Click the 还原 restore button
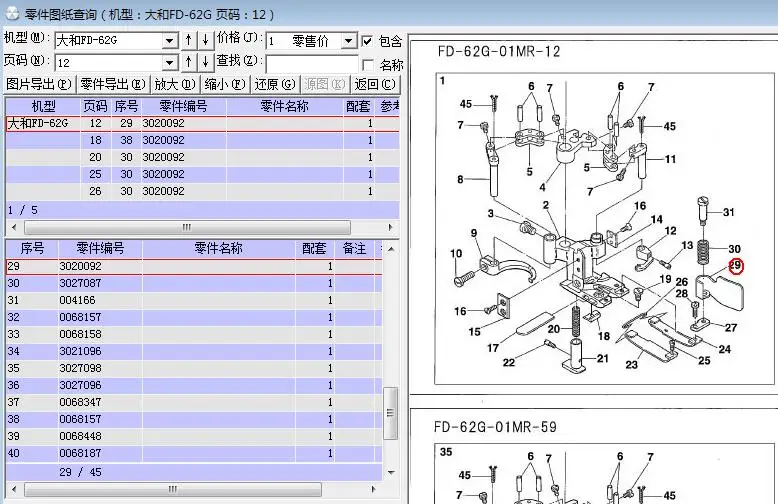Screen dimensions: 778x504 [275, 84]
